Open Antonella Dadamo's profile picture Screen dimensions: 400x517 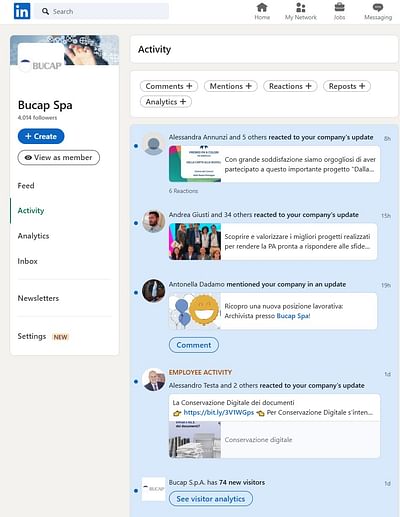[154, 291]
